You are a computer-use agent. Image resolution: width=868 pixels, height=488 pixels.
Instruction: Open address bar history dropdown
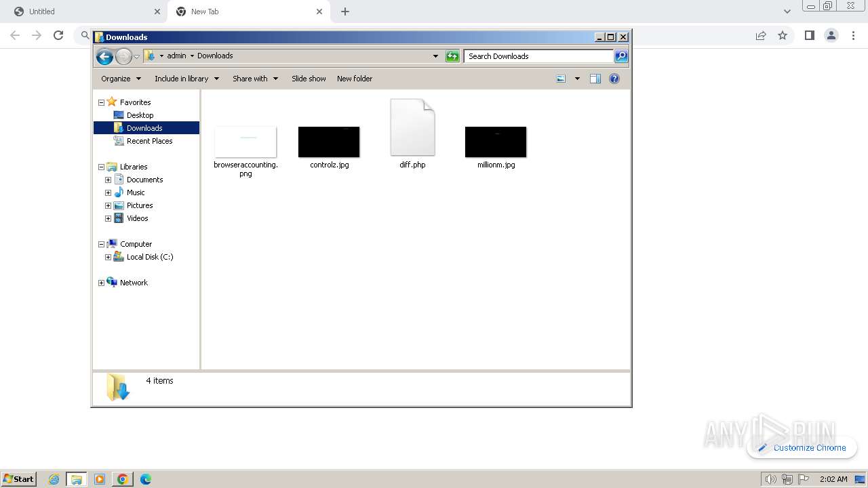435,56
